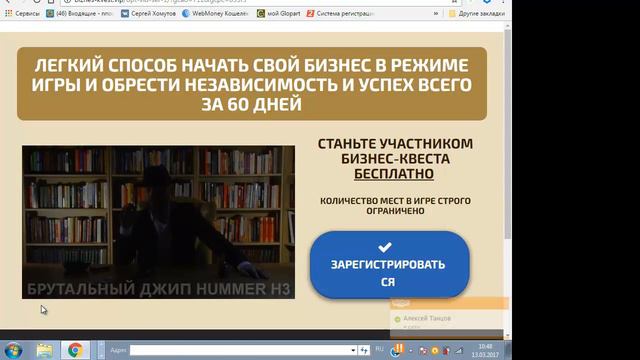Expand the hidden bookmarks chevron
This screenshot has width=640, height=360.
pyautogui.click(x=436, y=13)
